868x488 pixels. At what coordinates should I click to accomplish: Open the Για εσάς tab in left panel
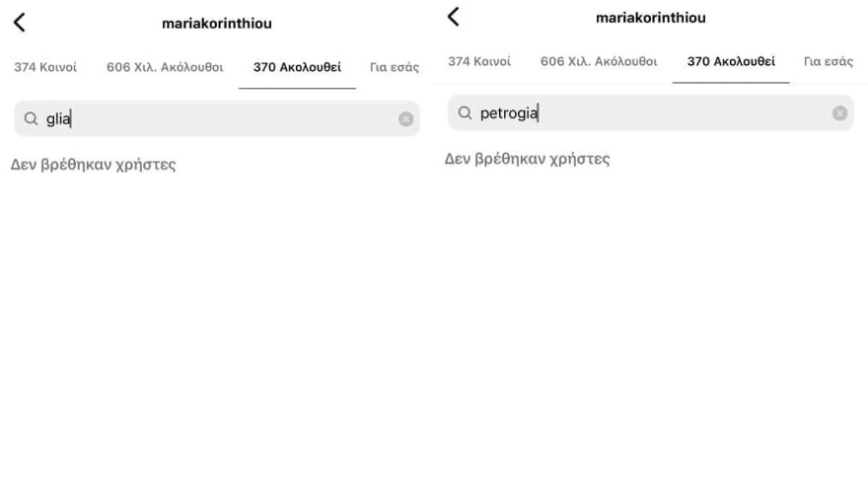point(395,67)
